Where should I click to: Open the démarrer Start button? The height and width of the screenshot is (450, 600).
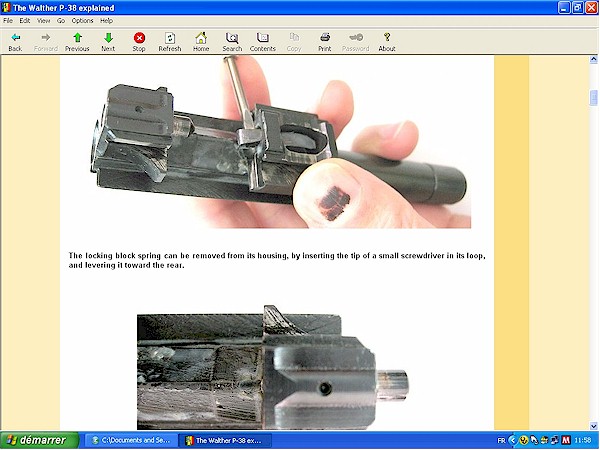[x=39, y=440]
